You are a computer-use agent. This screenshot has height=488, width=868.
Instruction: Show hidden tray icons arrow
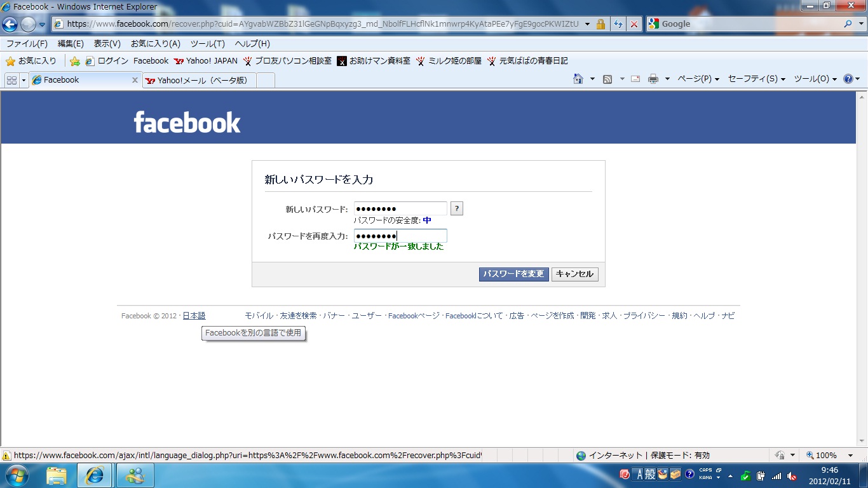click(730, 475)
